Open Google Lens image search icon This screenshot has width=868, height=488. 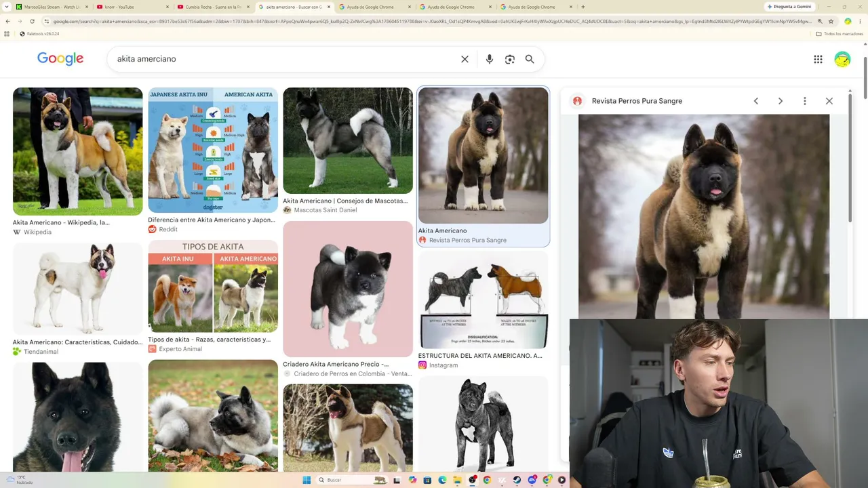pos(510,59)
